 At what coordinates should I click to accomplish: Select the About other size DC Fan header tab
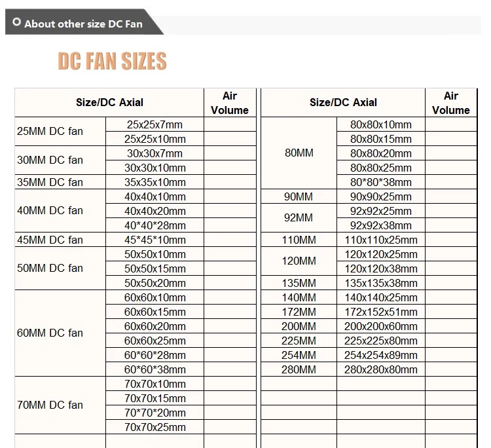pyautogui.click(x=84, y=22)
